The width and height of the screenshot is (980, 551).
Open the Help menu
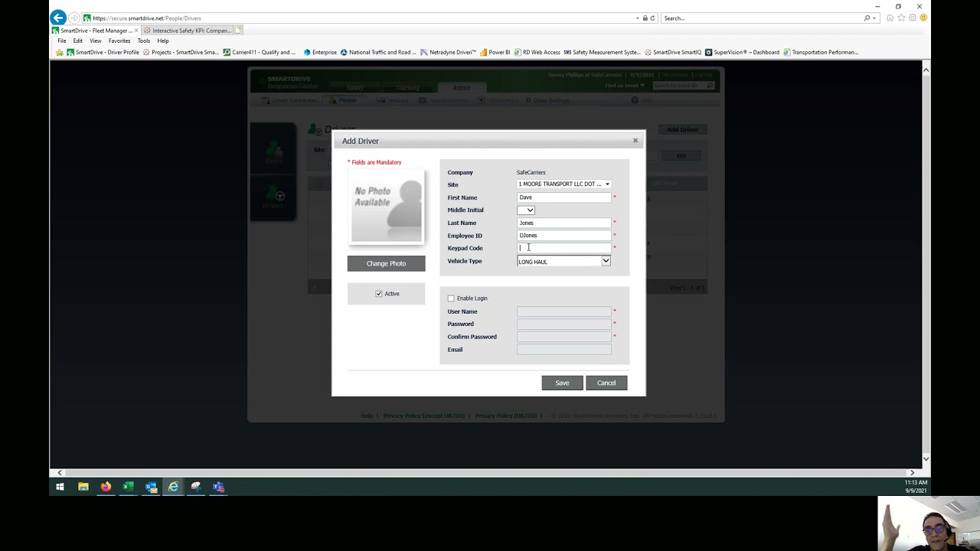[163, 41]
